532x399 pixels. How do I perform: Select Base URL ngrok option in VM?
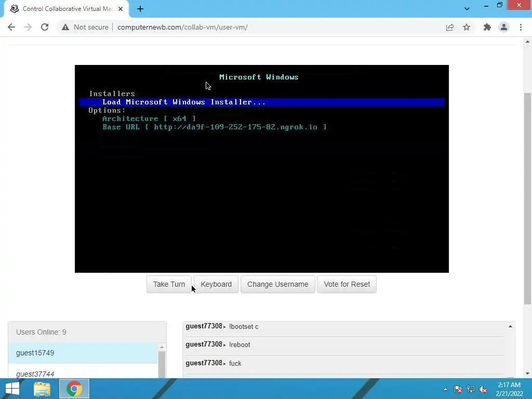[x=215, y=127]
